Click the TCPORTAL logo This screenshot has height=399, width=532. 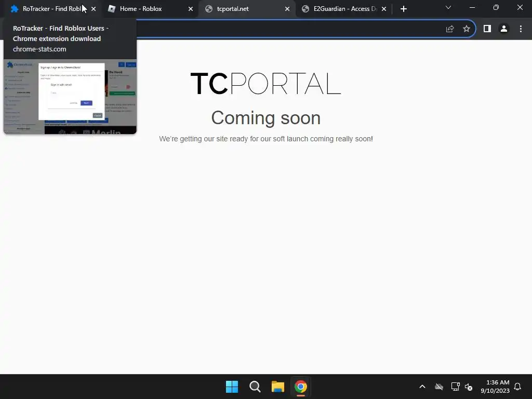click(x=265, y=84)
